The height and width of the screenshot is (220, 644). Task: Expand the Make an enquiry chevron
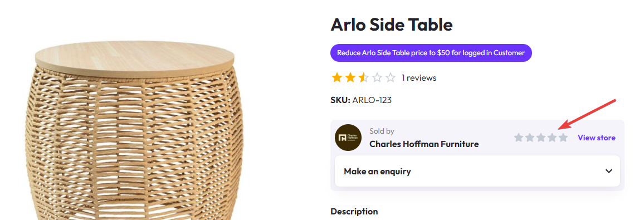[x=609, y=171]
